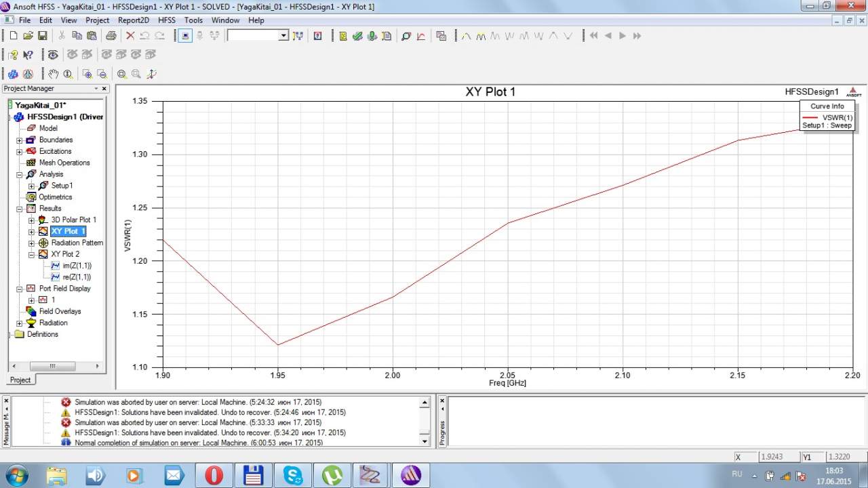Toggle the highlighted selection mode button

186,36
